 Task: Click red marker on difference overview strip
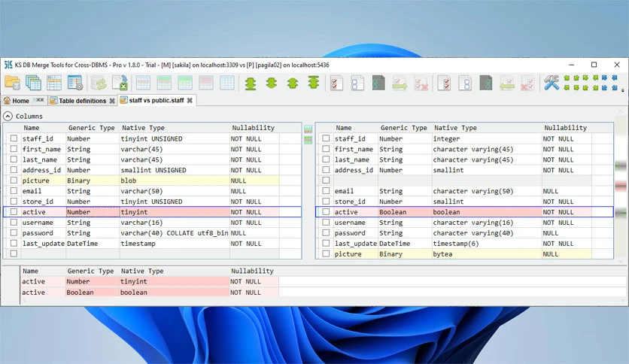point(621,185)
